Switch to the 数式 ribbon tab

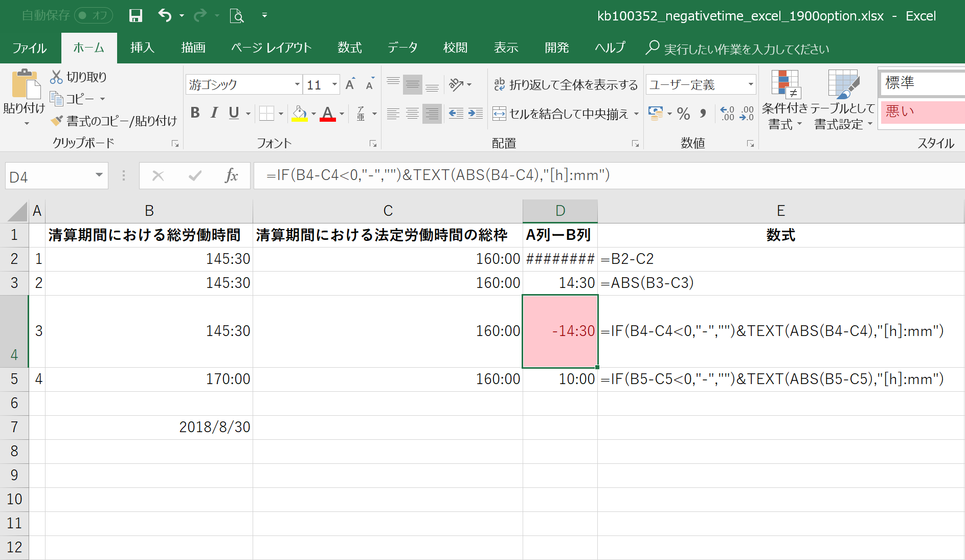coord(349,48)
